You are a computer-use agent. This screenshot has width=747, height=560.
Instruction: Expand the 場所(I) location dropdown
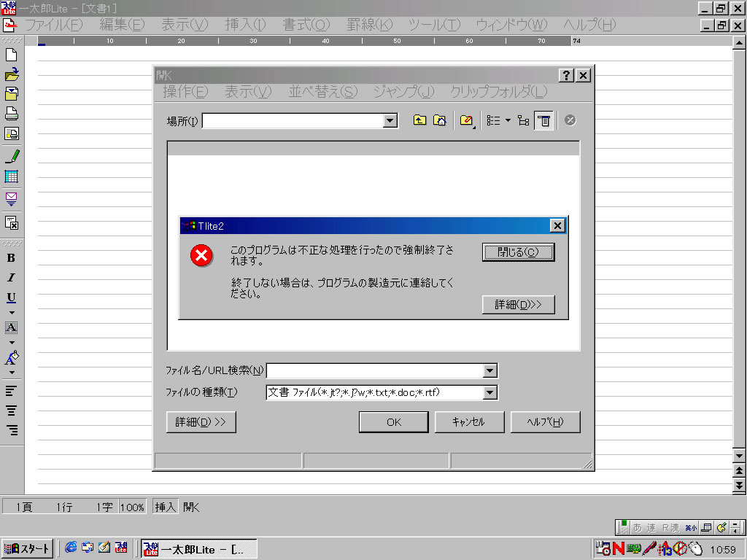(390, 120)
